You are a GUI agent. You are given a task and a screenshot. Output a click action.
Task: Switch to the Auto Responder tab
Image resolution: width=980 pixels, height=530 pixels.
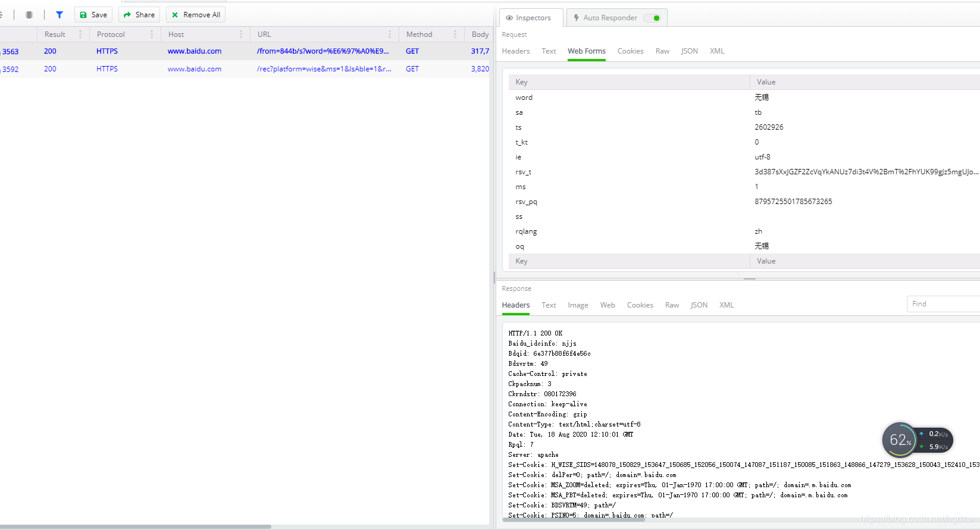tap(617, 18)
